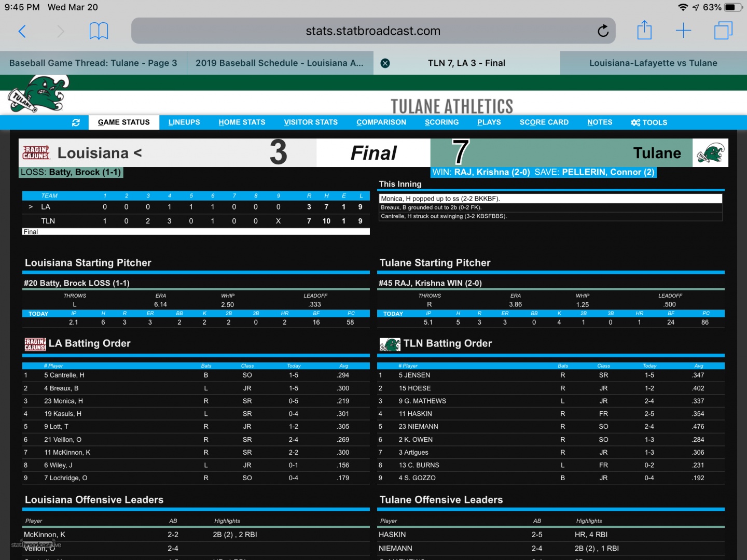Open the Visitor Stats section
This screenshot has height=560, width=747.
pos(311,122)
